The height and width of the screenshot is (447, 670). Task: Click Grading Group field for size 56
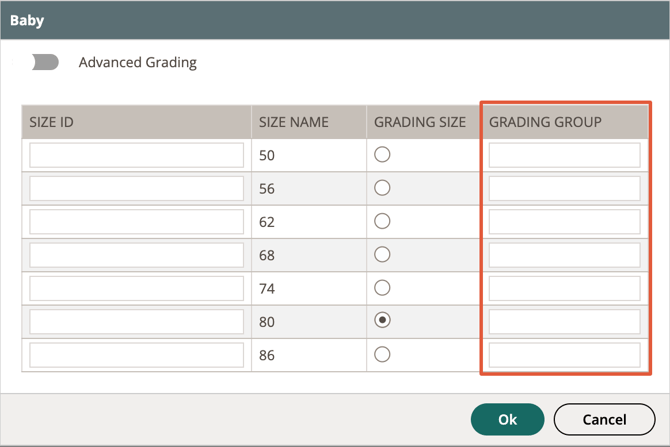564,188
